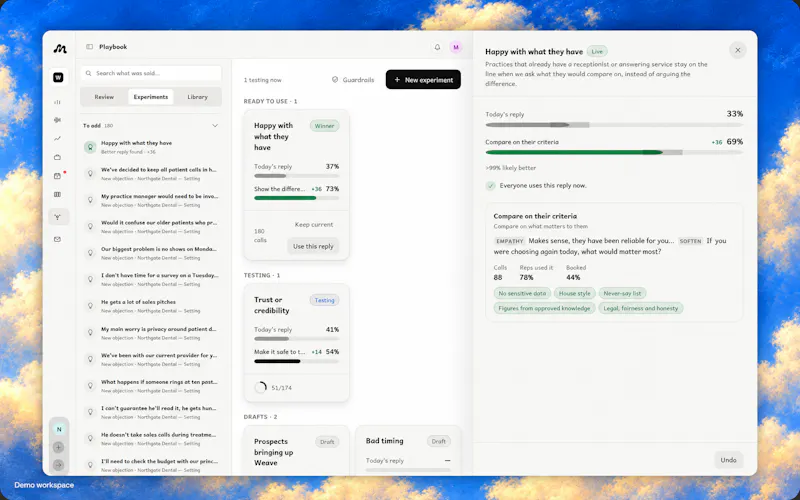Image resolution: width=800 pixels, height=500 pixels.
Task: Open the W workspace tile
Action: [58, 77]
